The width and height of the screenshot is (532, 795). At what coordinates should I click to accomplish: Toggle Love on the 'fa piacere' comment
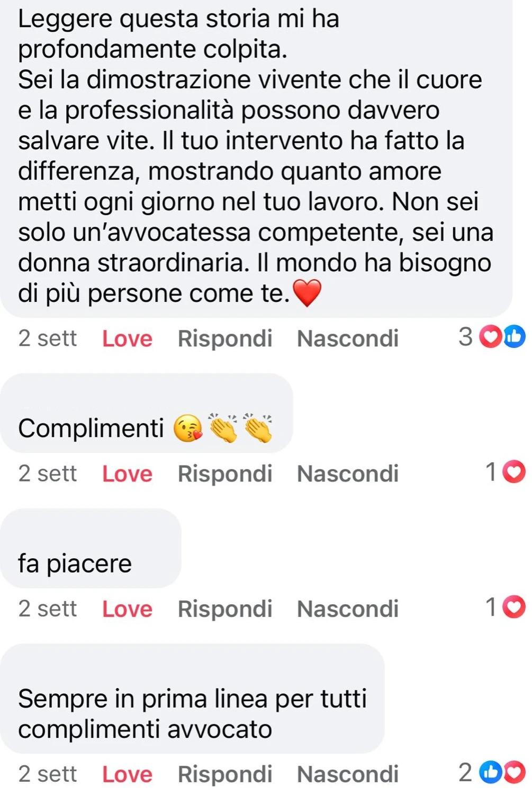[127, 609]
